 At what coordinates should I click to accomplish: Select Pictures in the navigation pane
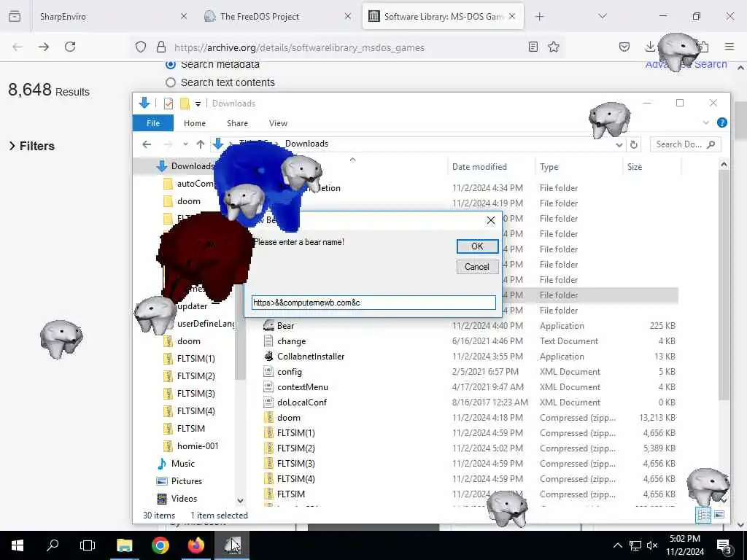pyautogui.click(x=187, y=481)
